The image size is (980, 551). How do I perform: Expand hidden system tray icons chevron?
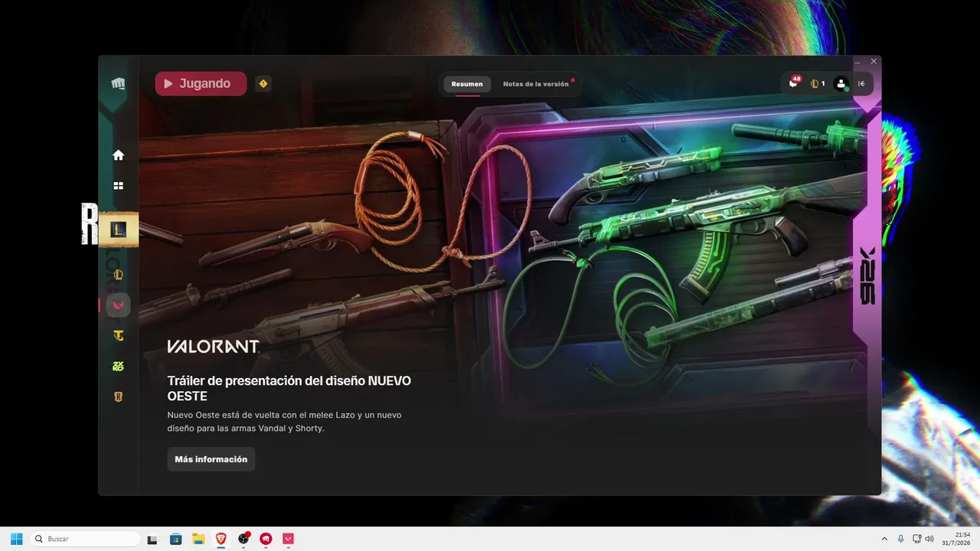pos(885,539)
